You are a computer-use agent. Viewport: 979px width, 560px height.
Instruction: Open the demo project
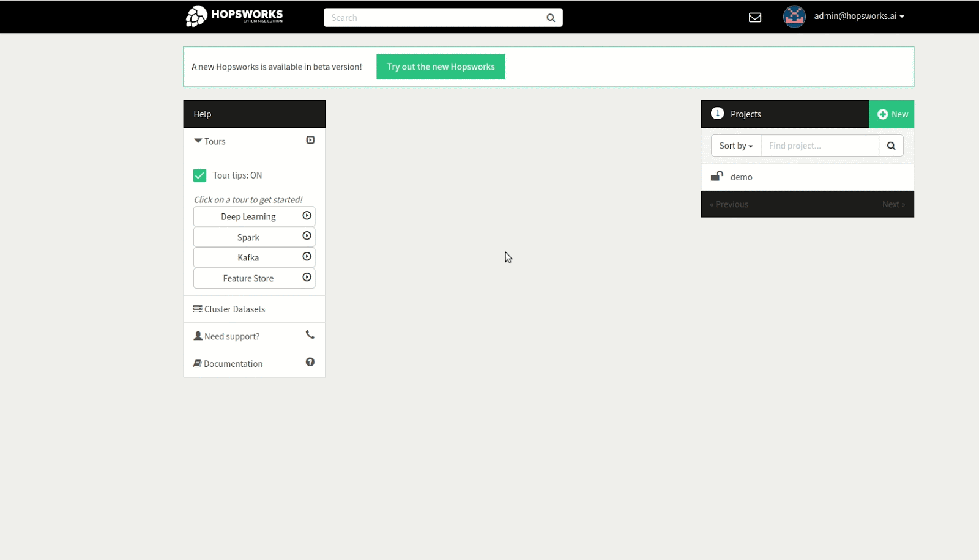pos(743,177)
